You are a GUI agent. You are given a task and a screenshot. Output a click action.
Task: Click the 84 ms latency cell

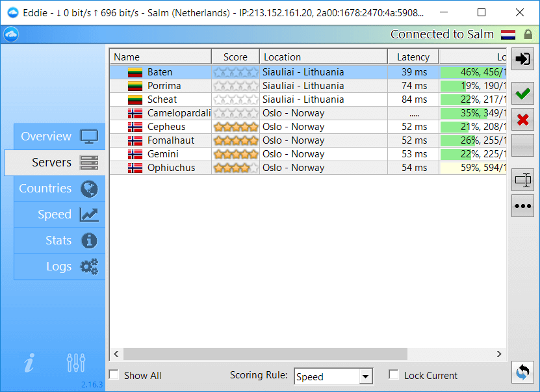point(414,99)
